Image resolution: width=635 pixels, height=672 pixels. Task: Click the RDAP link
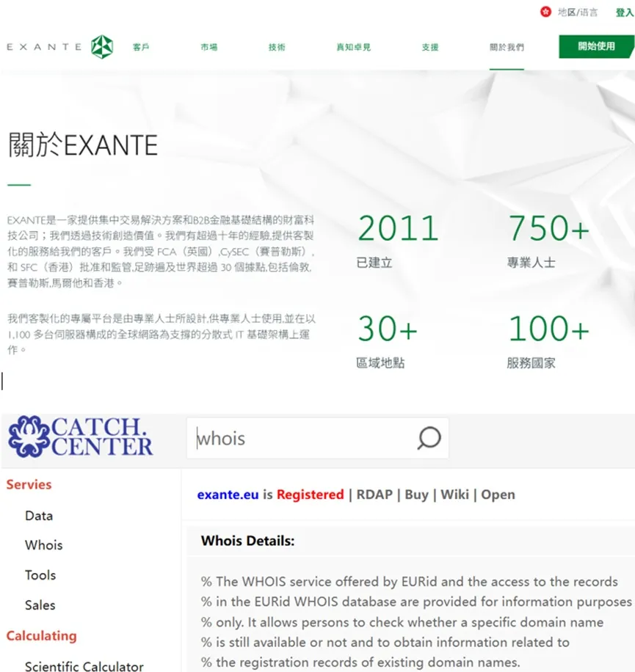(374, 494)
